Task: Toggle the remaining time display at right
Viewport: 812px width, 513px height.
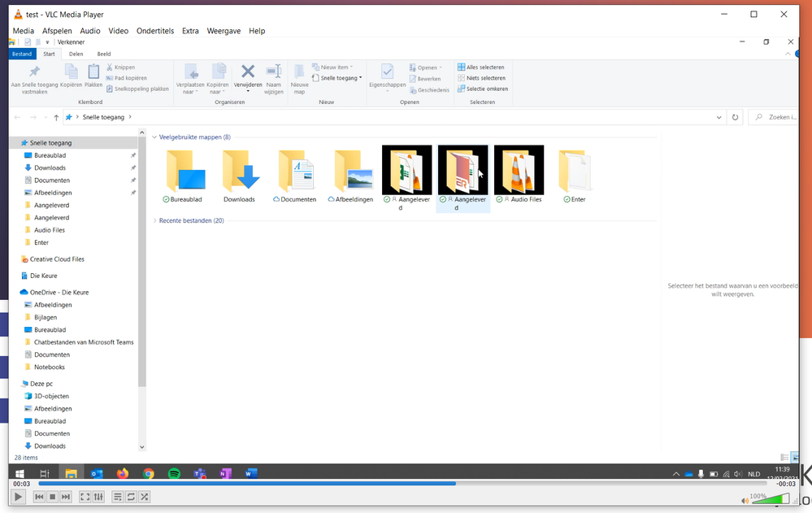Action: tap(785, 484)
